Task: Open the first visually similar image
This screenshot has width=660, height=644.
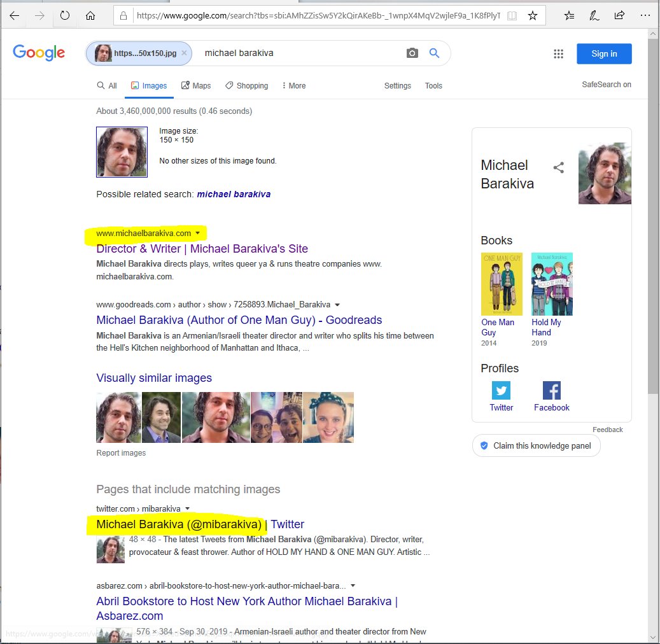Action: [x=118, y=417]
